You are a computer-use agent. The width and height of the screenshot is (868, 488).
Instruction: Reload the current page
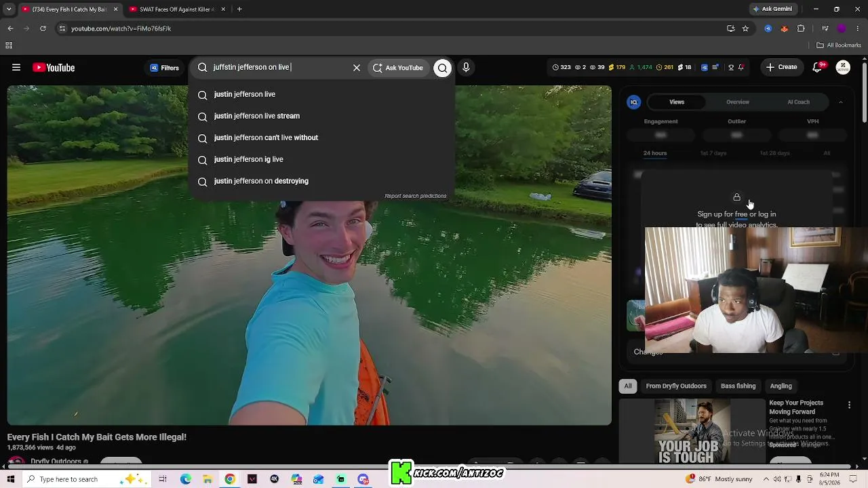coord(43,28)
